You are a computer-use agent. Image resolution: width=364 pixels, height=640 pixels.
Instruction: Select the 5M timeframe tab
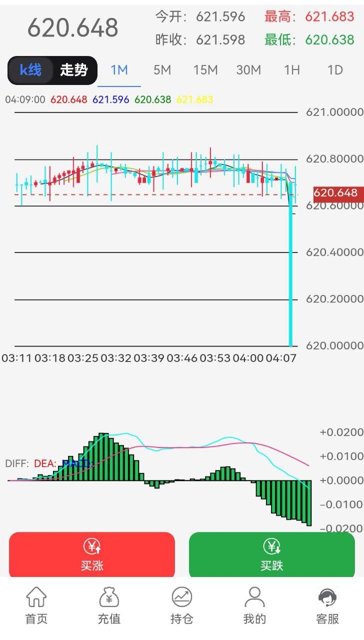(x=162, y=70)
